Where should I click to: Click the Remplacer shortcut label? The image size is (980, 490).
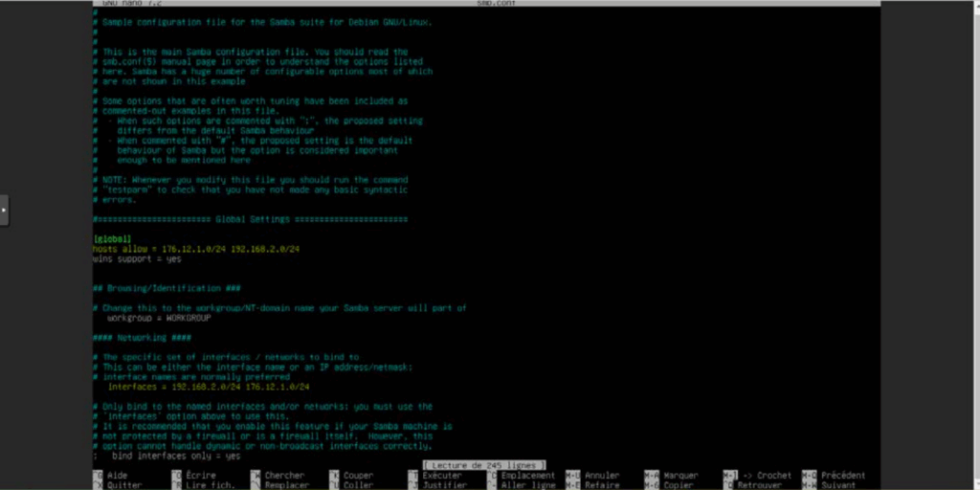coord(287,485)
